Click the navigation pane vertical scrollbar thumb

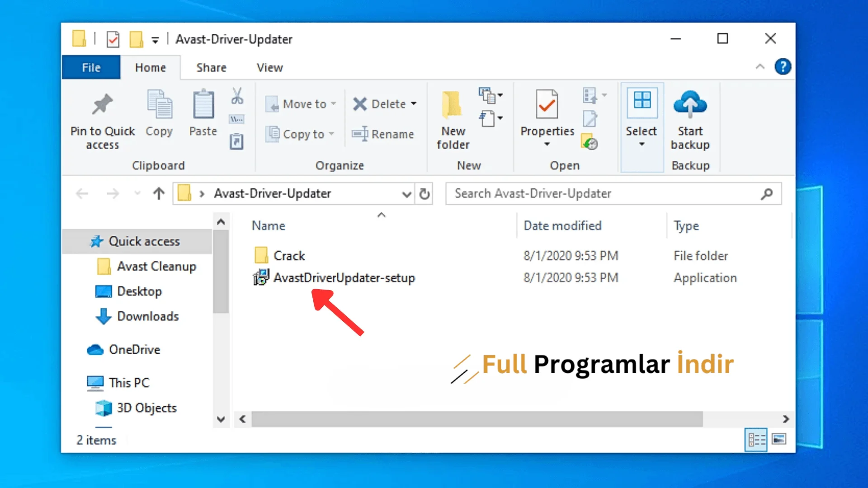coord(221,272)
